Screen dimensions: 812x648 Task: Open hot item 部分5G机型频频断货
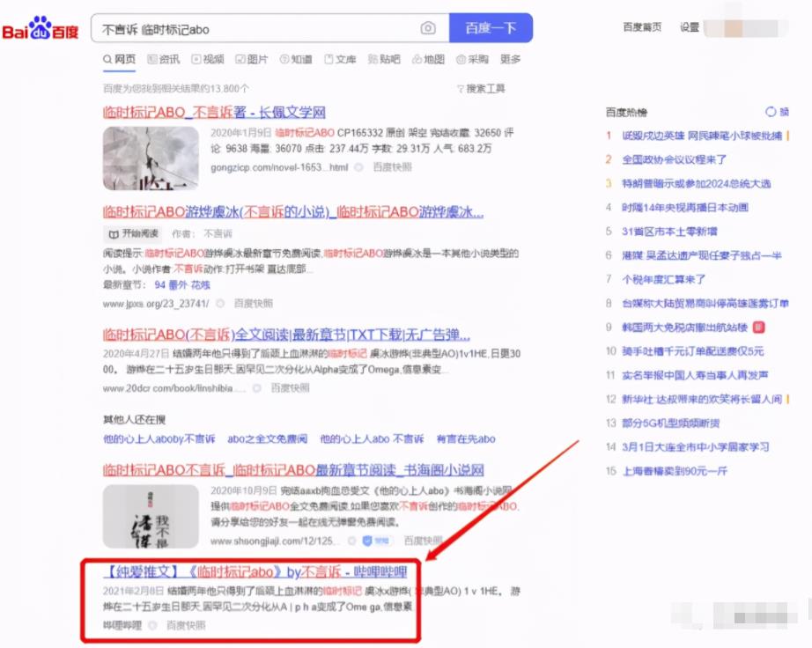[x=670, y=423]
